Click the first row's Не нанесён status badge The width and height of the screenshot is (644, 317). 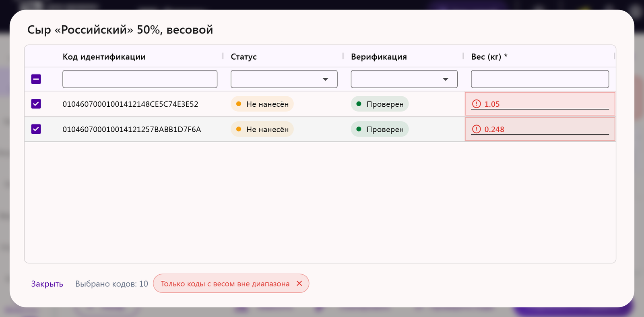point(262,104)
